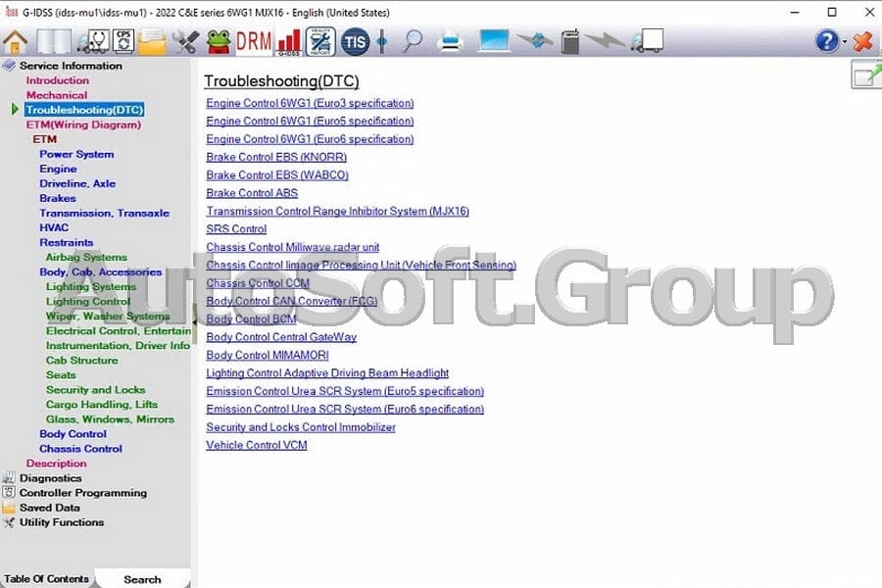The image size is (882, 588).
Task: Open the blue Help question mark icon
Action: point(826,41)
